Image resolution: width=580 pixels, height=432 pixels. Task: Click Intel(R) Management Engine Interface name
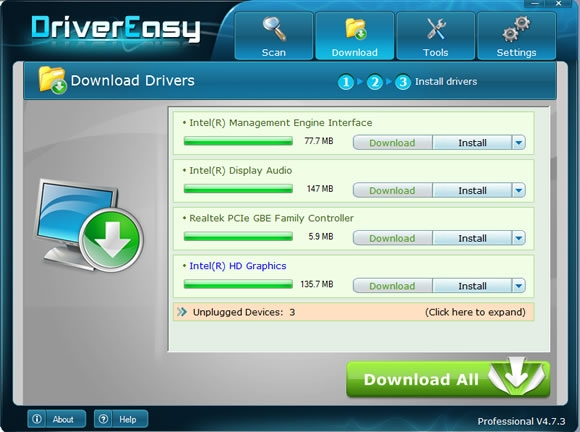[280, 123]
